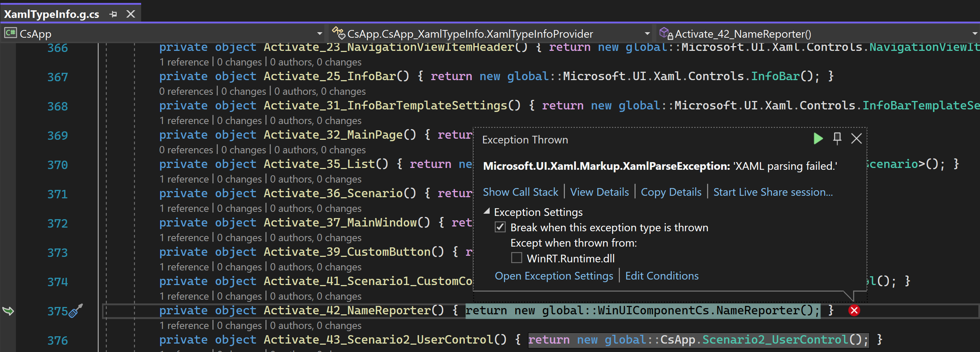Click the key icon beside XamlTypeInfoProvider breadcrumb

338,33
